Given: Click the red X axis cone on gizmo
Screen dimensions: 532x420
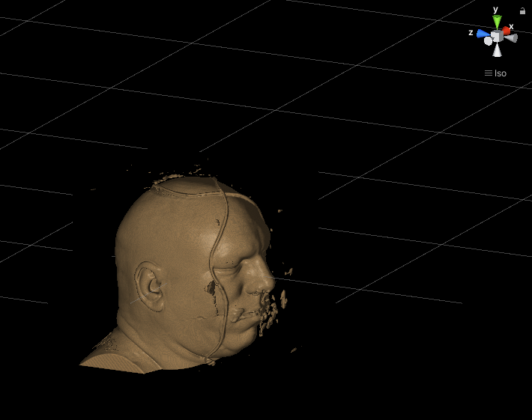Looking at the screenshot, I should 507,31.
